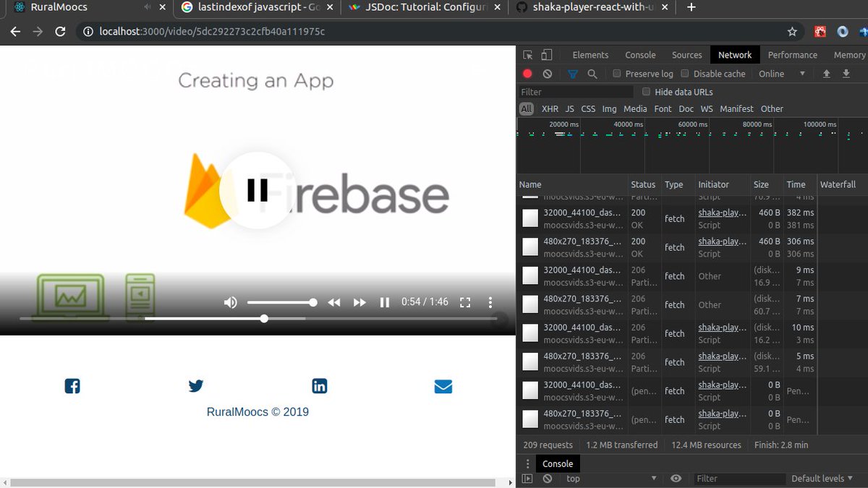Open the Default levels dropdown
The width and height of the screenshot is (868, 488).
[x=823, y=479]
